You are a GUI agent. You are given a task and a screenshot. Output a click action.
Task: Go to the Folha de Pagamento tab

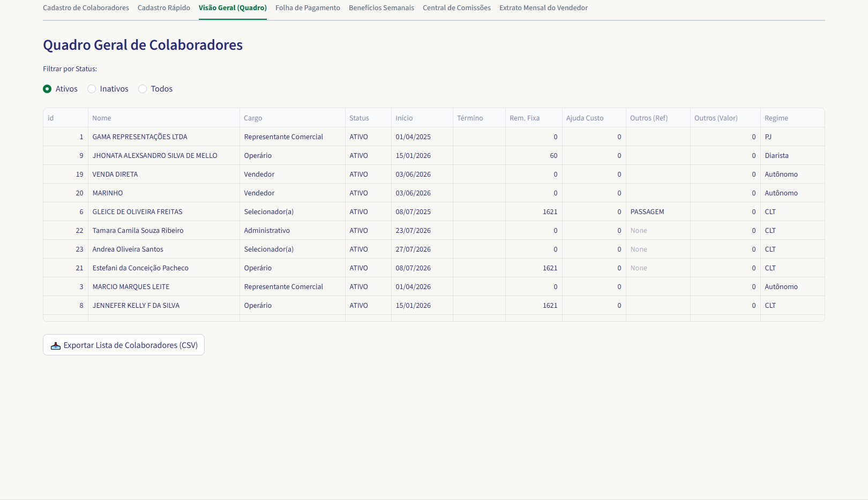click(308, 8)
